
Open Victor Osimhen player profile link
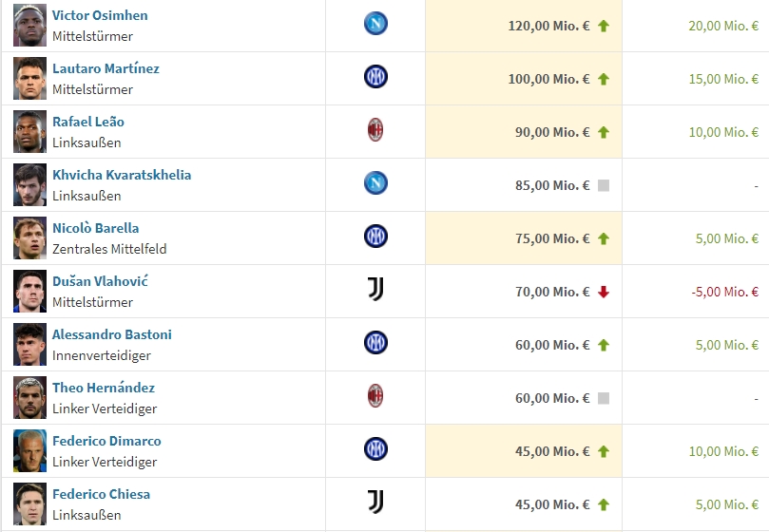(100, 15)
